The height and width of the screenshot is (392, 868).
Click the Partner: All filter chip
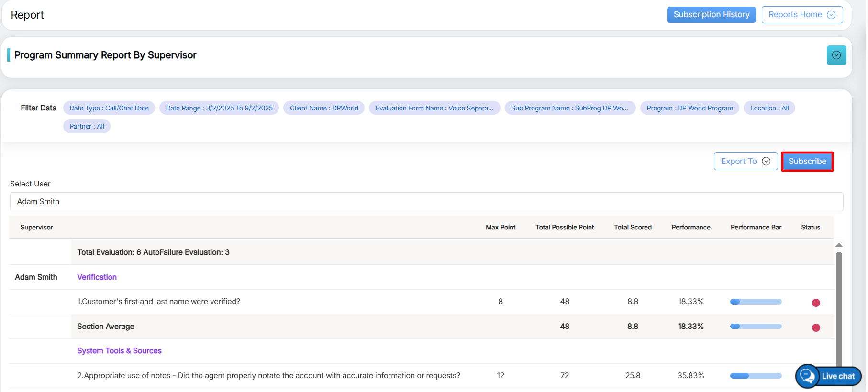(x=87, y=126)
